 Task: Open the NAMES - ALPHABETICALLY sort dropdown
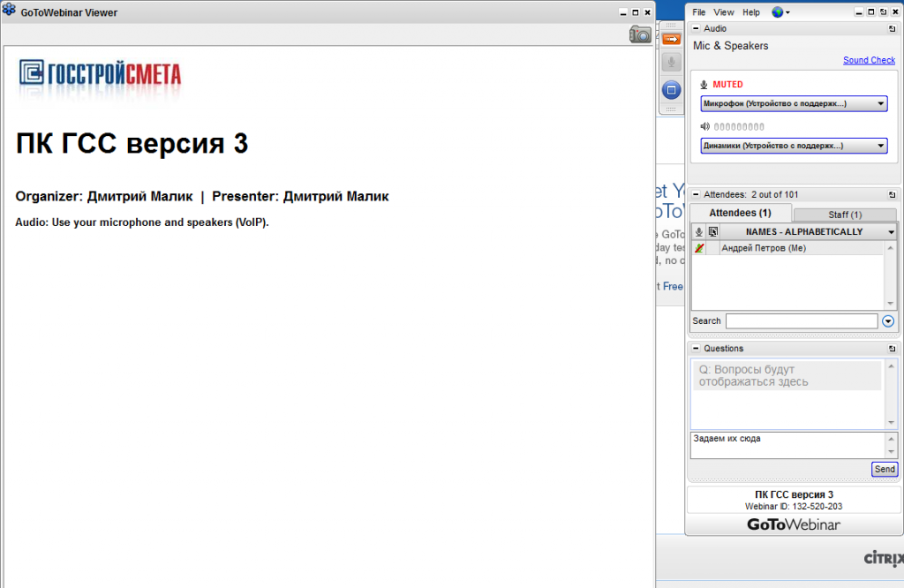point(809,231)
